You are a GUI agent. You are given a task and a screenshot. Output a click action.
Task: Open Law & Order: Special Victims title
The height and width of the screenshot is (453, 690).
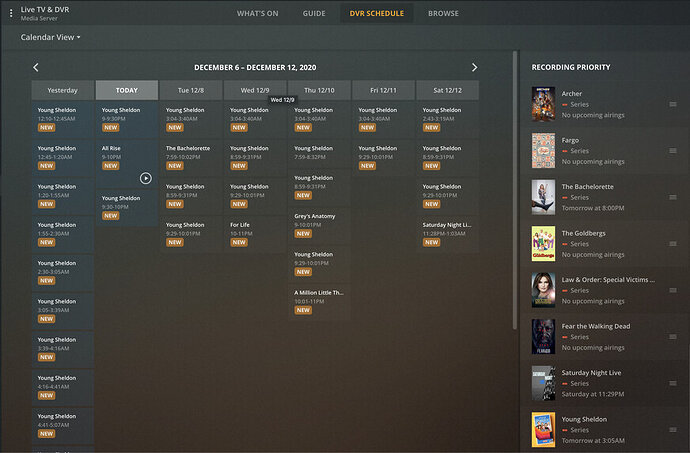click(x=608, y=280)
